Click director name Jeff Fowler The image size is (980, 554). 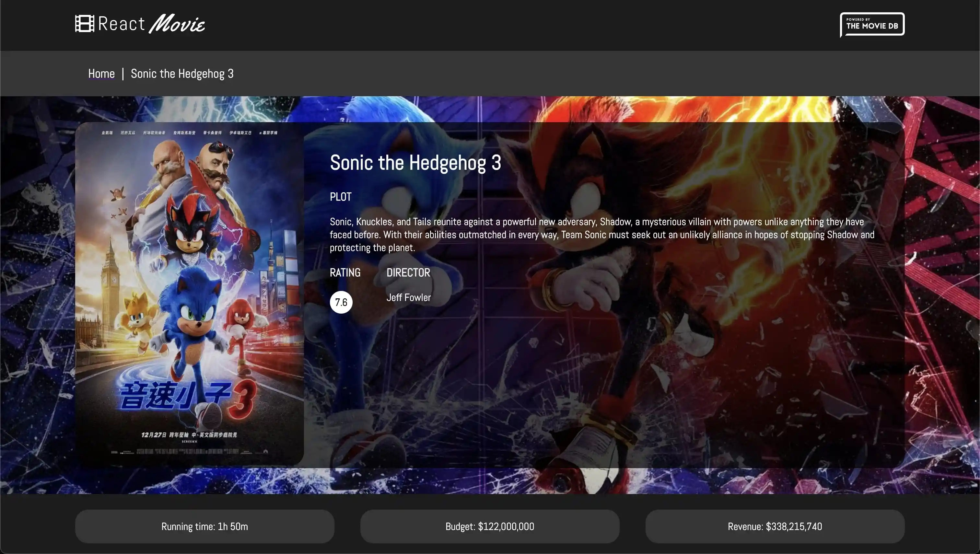pos(408,297)
